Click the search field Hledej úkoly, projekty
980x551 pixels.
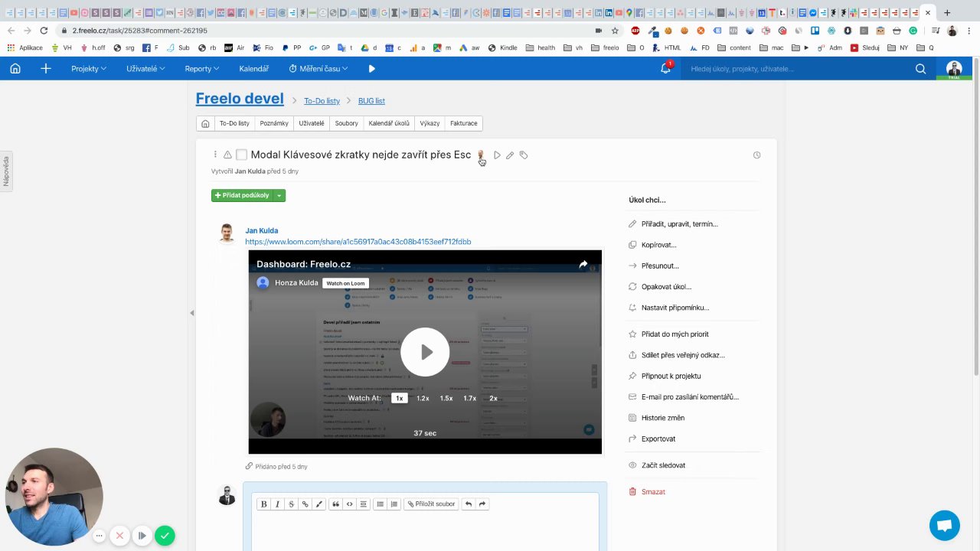pyautogui.click(x=796, y=69)
